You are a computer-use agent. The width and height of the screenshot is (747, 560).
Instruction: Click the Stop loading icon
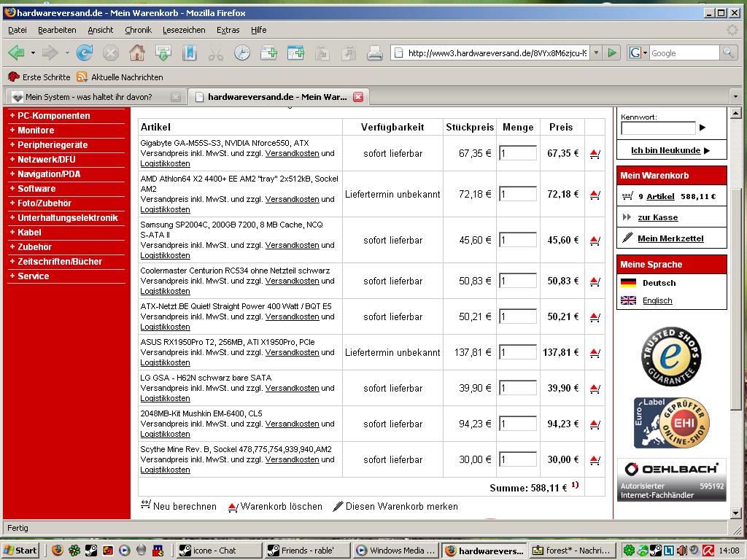pyautogui.click(x=111, y=52)
